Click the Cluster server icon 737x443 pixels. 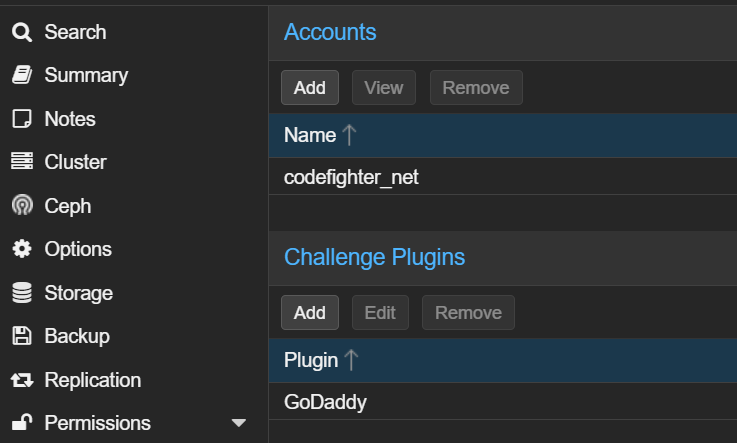[22, 161]
